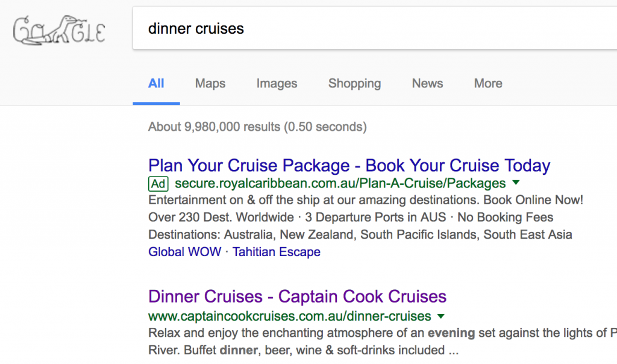This screenshot has width=617, height=364.
Task: Switch to the Maps tab
Action: (x=210, y=84)
